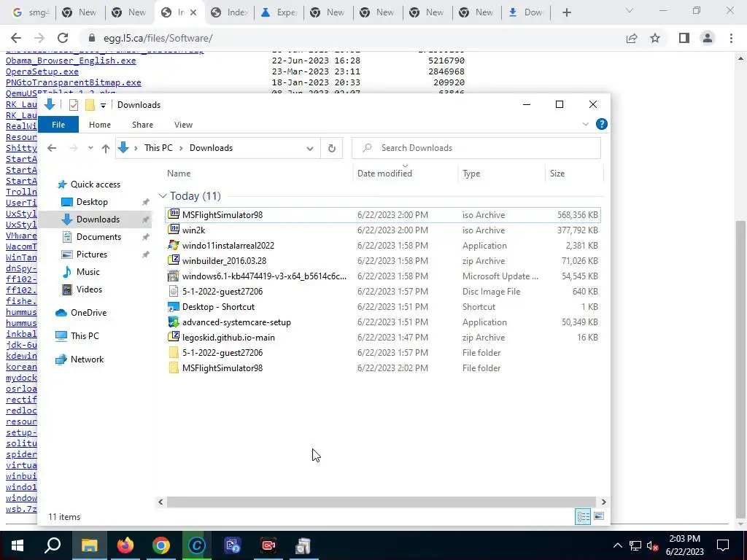Click Explorer back navigation arrow
747x560 pixels.
52,148
